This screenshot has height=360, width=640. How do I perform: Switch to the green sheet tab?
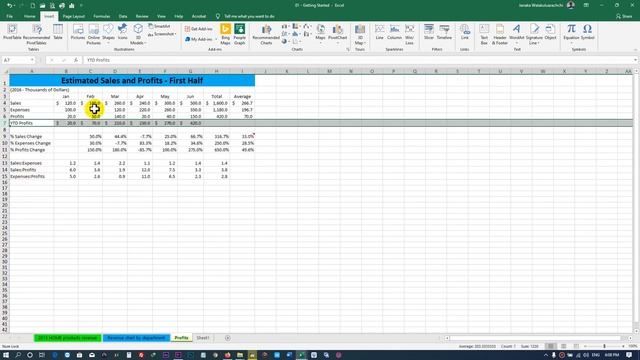click(67, 338)
